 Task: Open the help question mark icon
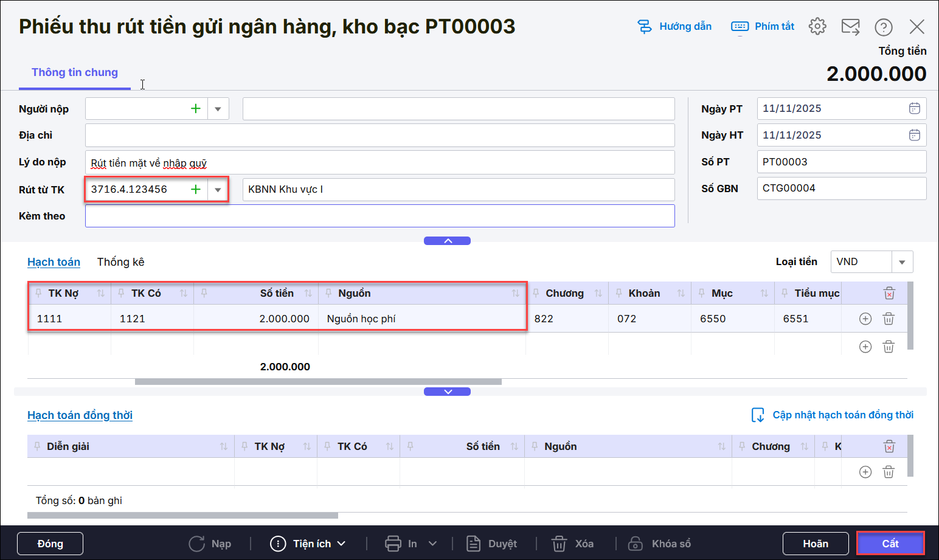point(883,27)
